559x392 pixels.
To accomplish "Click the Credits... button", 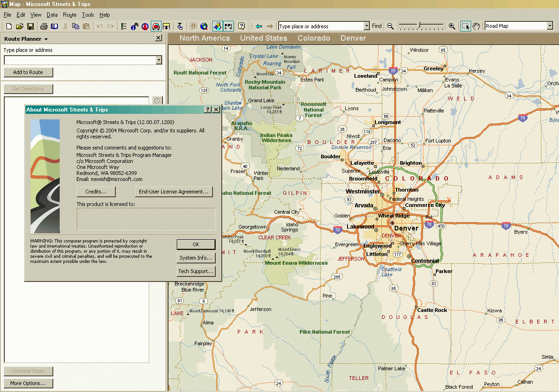I will point(96,192).
